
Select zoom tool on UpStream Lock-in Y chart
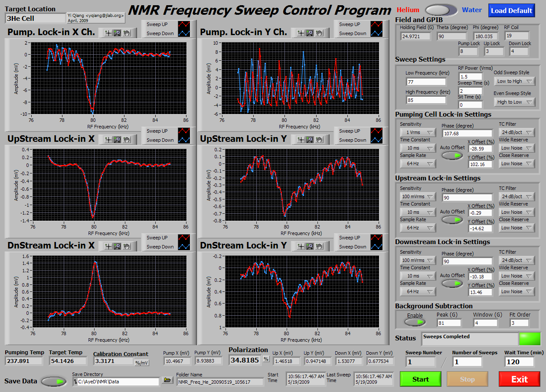click(310, 139)
